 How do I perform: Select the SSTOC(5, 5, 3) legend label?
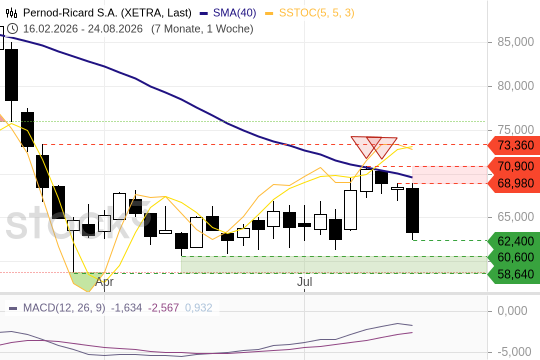(x=316, y=13)
